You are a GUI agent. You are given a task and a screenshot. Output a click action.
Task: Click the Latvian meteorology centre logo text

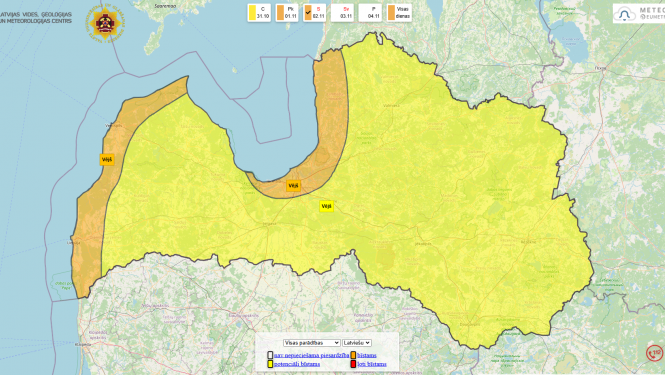coord(36,17)
